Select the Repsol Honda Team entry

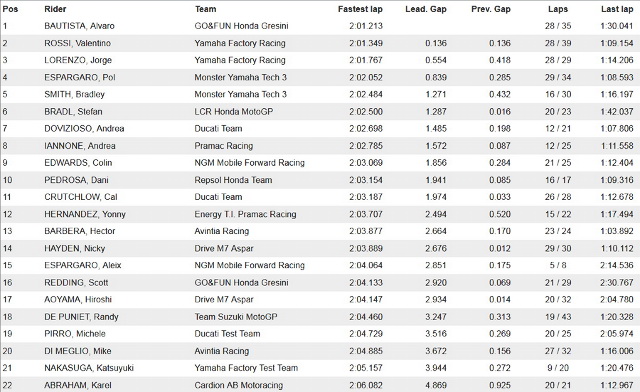point(233,180)
